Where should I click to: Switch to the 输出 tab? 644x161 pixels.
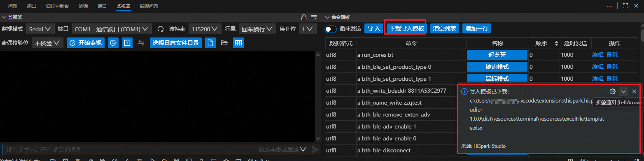tap(32, 6)
